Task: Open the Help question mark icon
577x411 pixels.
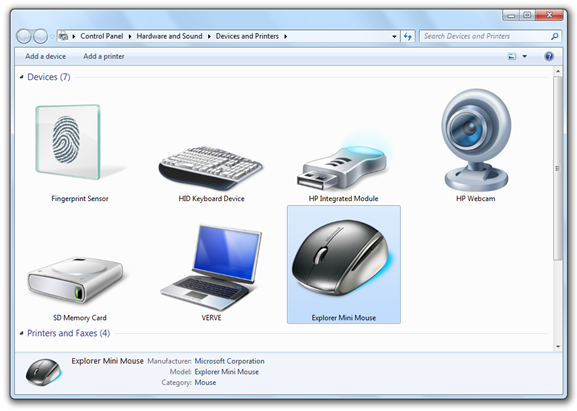Action: coord(549,56)
